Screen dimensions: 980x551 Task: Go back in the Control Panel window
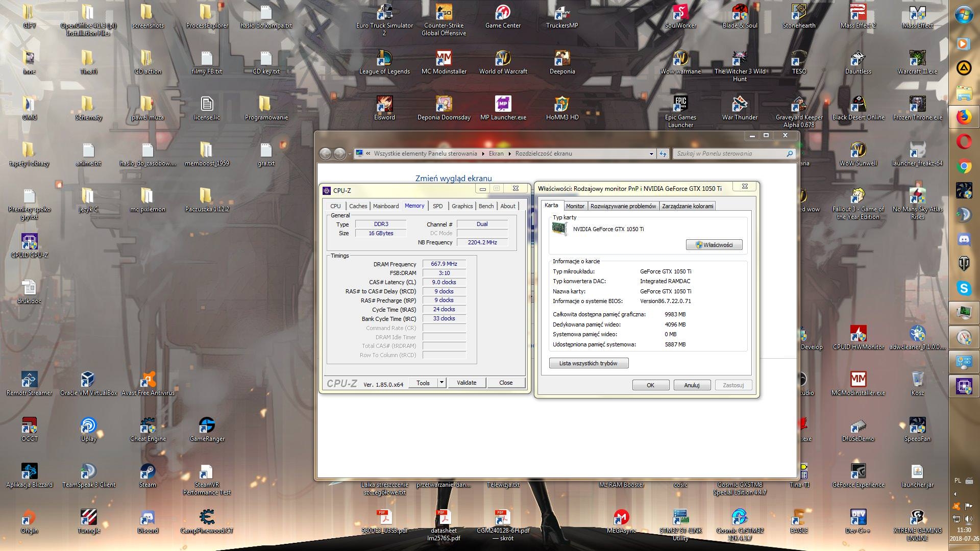click(325, 154)
